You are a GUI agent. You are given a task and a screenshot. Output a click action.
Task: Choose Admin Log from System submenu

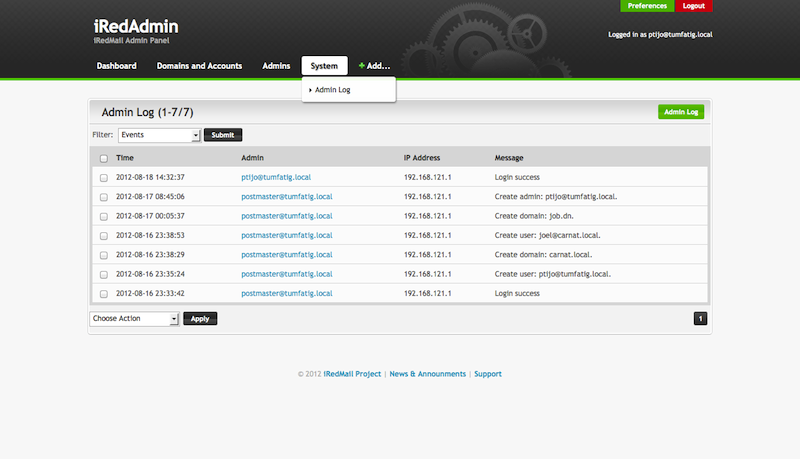pos(333,90)
